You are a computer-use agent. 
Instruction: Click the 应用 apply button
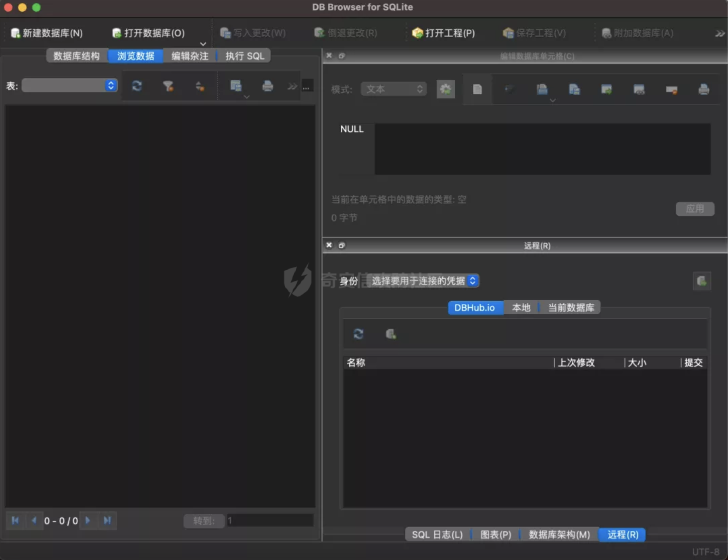click(x=695, y=209)
